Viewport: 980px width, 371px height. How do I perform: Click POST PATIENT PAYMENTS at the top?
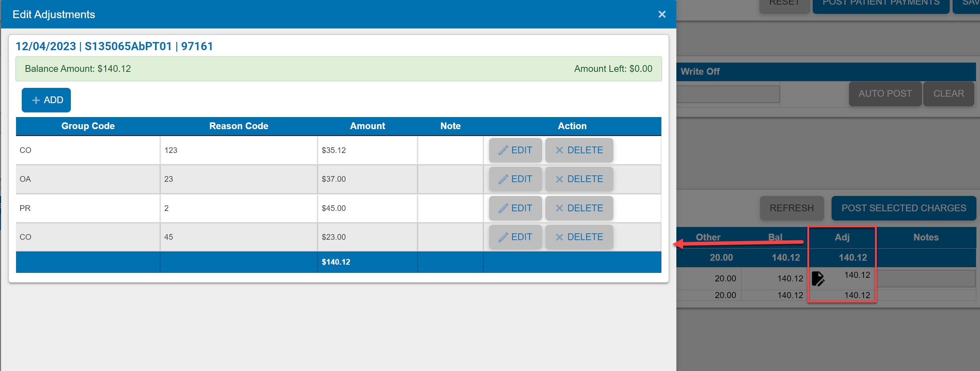click(x=880, y=3)
